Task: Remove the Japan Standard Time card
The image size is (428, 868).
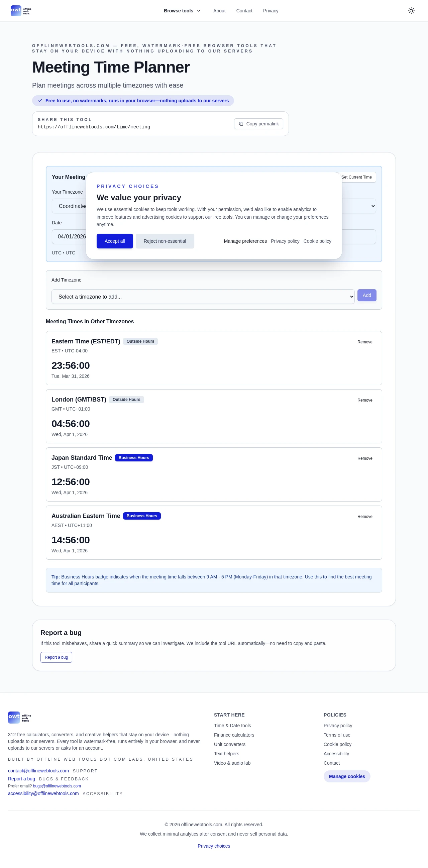Action: click(365, 458)
